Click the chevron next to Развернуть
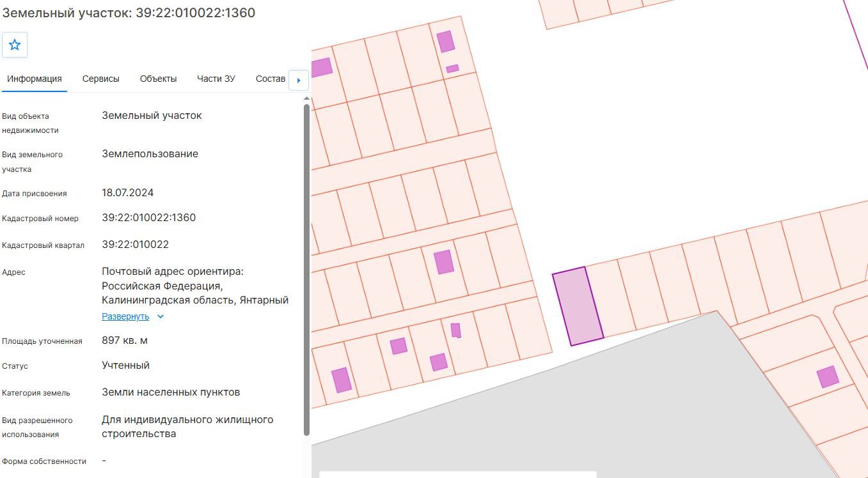This screenshot has height=478, width=868. point(161,316)
